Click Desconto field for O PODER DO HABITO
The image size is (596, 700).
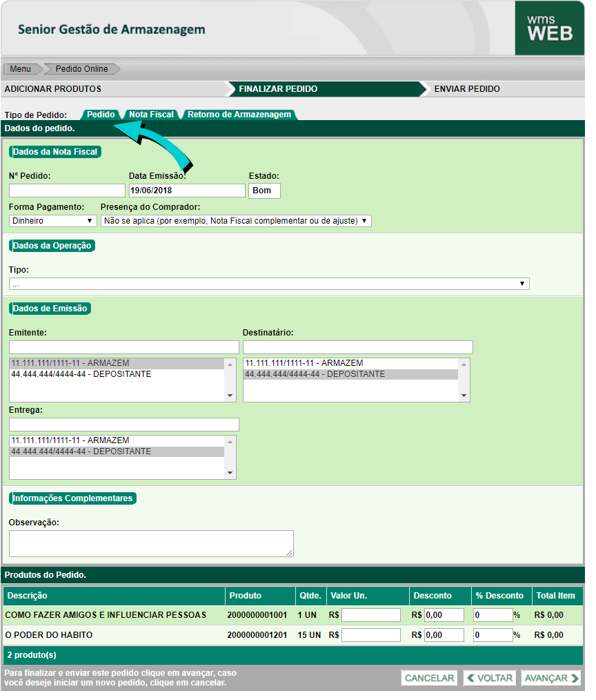point(444,635)
